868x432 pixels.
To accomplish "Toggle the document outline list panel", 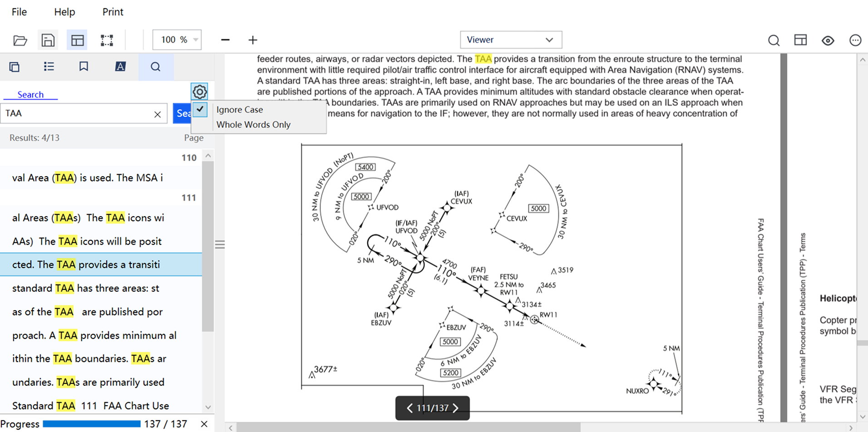I will (49, 67).
